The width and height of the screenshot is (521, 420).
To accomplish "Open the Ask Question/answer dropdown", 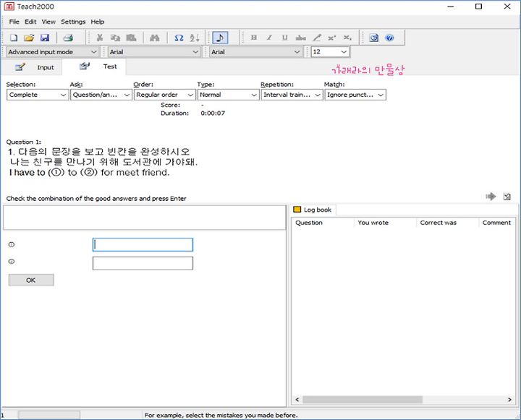I will (x=101, y=95).
